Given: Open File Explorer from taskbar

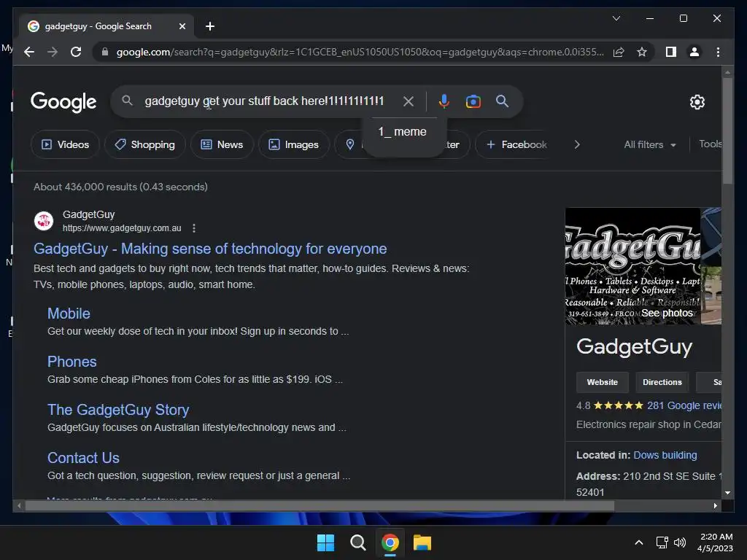Looking at the screenshot, I should click(x=422, y=542).
